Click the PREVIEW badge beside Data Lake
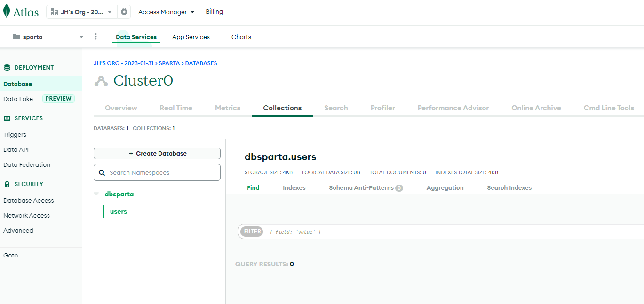 [58, 99]
